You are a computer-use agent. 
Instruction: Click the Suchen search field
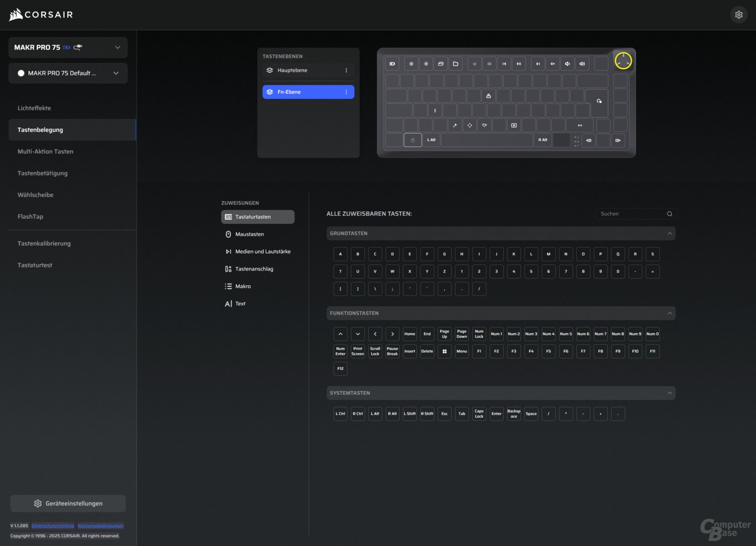[x=632, y=214]
